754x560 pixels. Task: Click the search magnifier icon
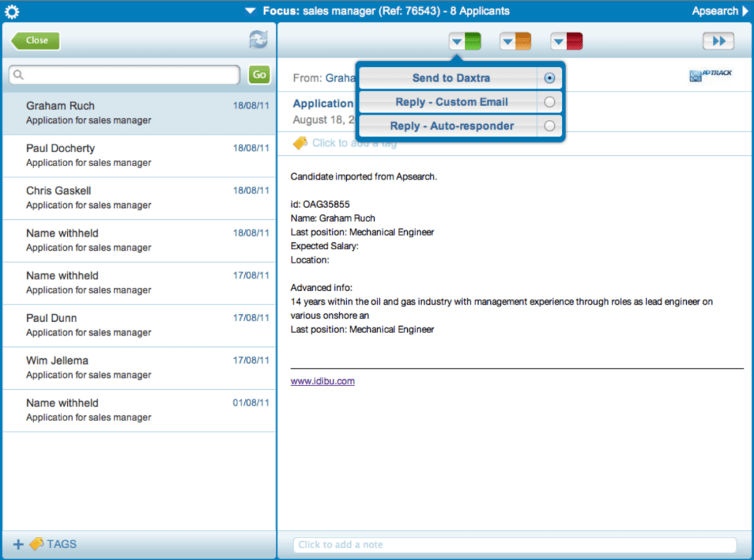(18, 75)
